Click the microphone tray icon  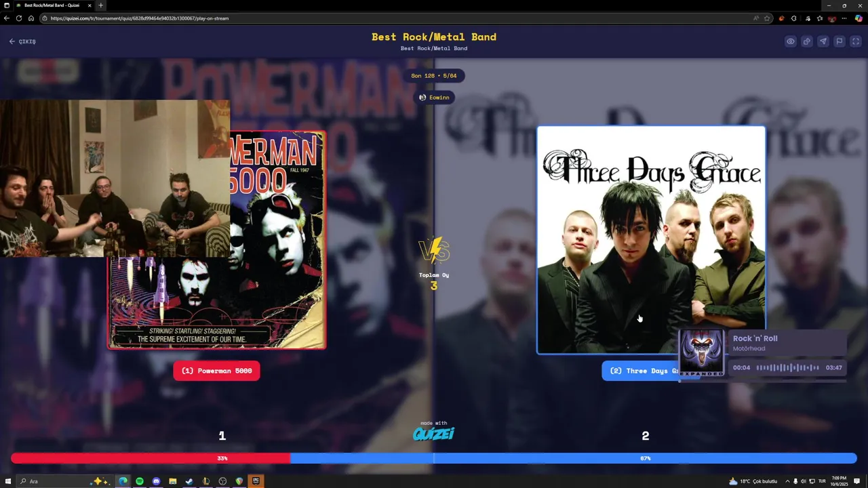(795, 481)
